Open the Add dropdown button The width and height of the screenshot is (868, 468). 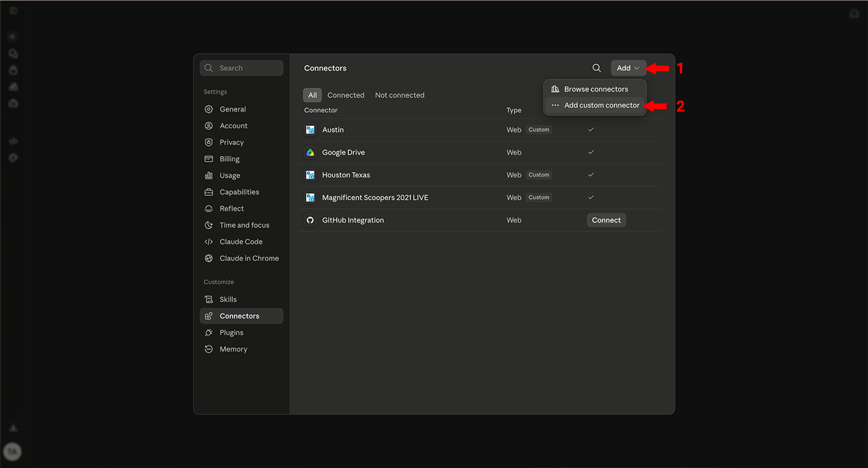click(628, 68)
